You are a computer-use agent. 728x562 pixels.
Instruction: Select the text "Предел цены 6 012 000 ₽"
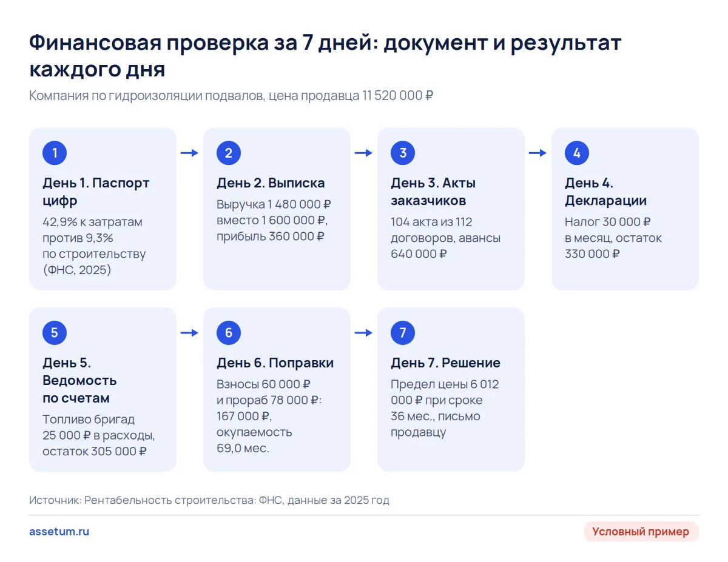pos(445,392)
